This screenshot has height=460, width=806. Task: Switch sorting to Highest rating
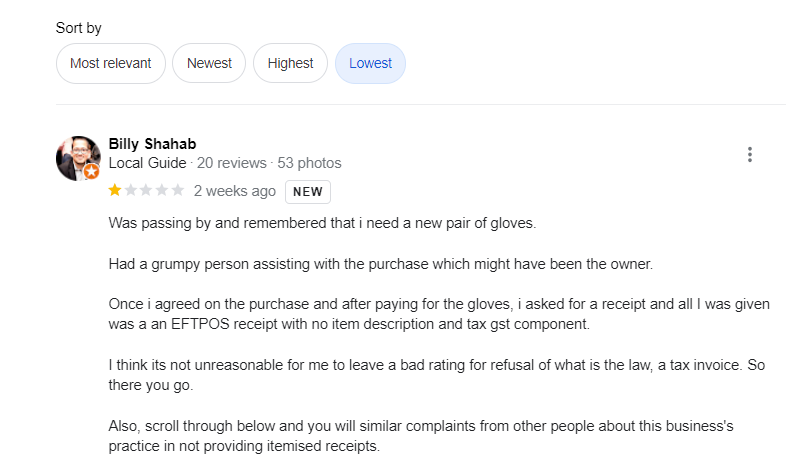[290, 63]
